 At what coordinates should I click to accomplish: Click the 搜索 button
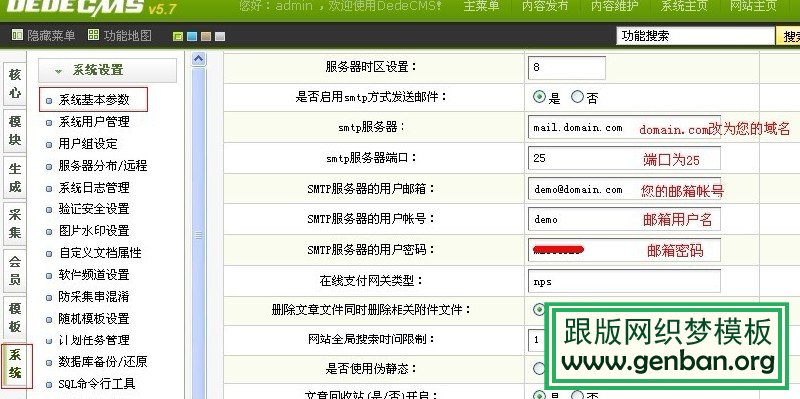789,36
